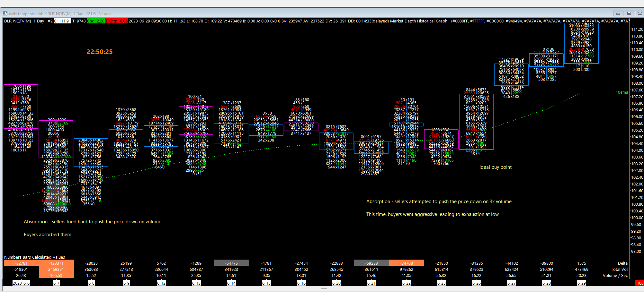Click the 'push the price down on 3x volume' note

(475, 202)
